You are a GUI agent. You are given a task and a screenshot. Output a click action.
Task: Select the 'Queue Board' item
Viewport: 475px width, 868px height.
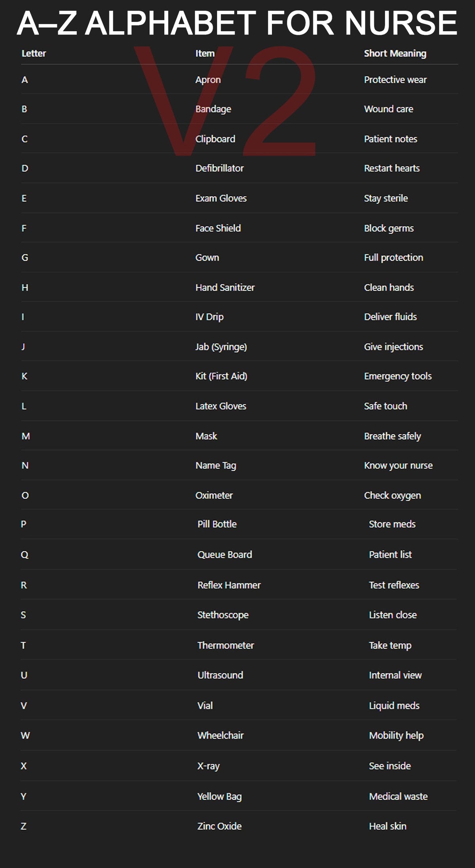224,555
